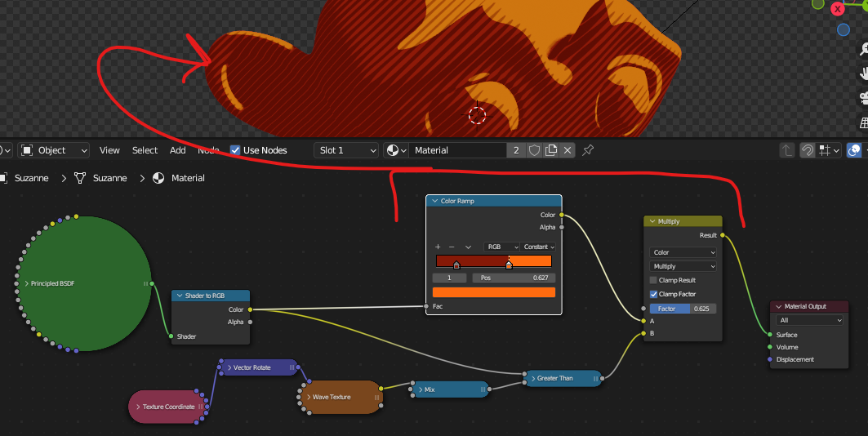
Task: Open the Multiply blend mode dropdown
Action: tap(683, 266)
